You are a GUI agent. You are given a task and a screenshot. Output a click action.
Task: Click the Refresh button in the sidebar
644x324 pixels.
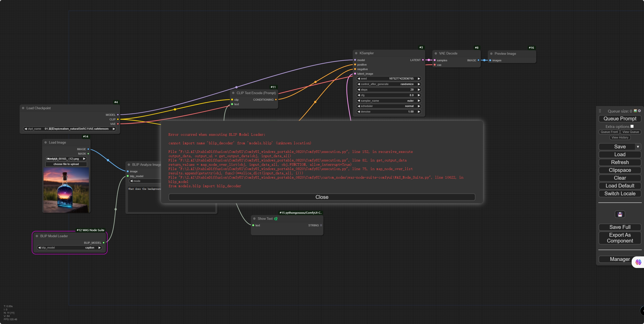pyautogui.click(x=620, y=162)
